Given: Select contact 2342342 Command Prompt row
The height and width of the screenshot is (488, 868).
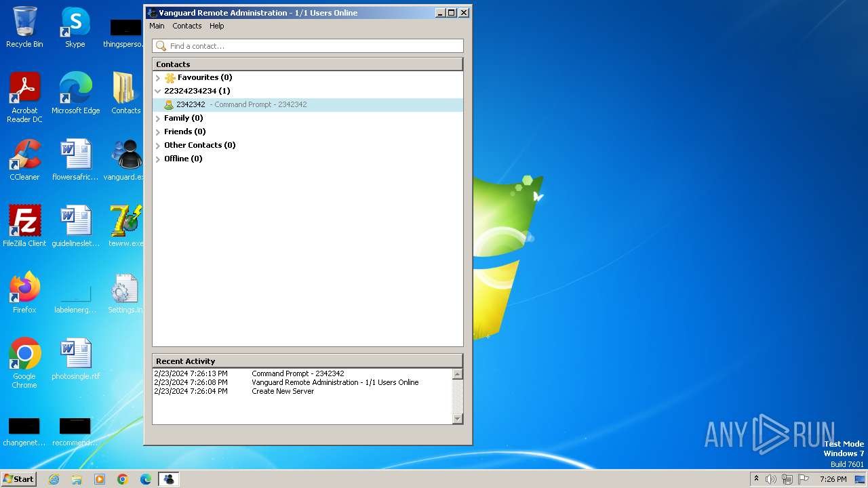Looking at the screenshot, I should coord(307,105).
